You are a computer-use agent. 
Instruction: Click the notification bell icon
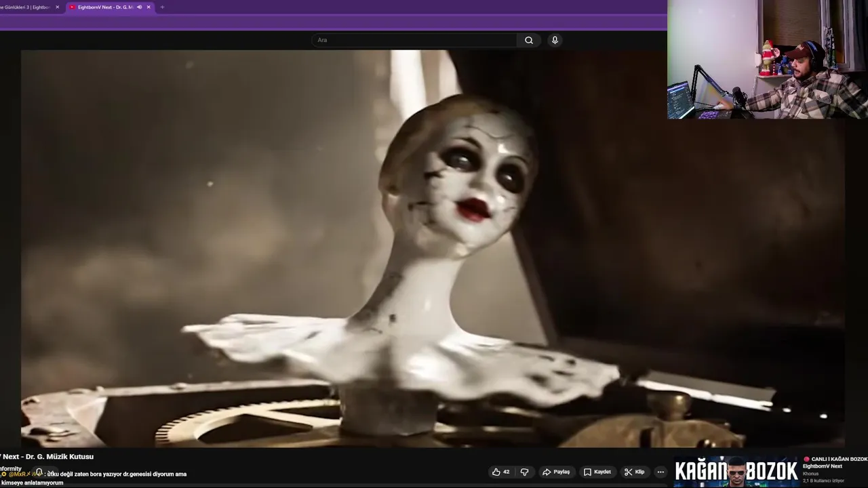(x=39, y=472)
